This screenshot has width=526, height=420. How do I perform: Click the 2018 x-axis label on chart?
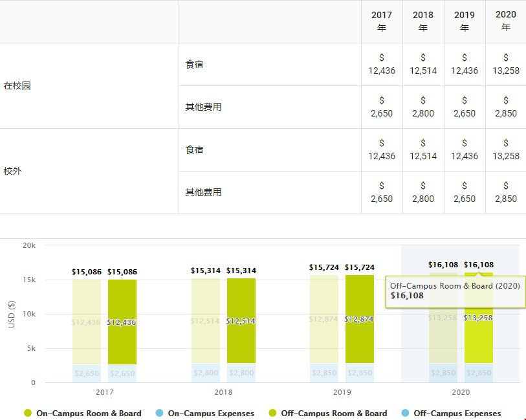[223, 392]
